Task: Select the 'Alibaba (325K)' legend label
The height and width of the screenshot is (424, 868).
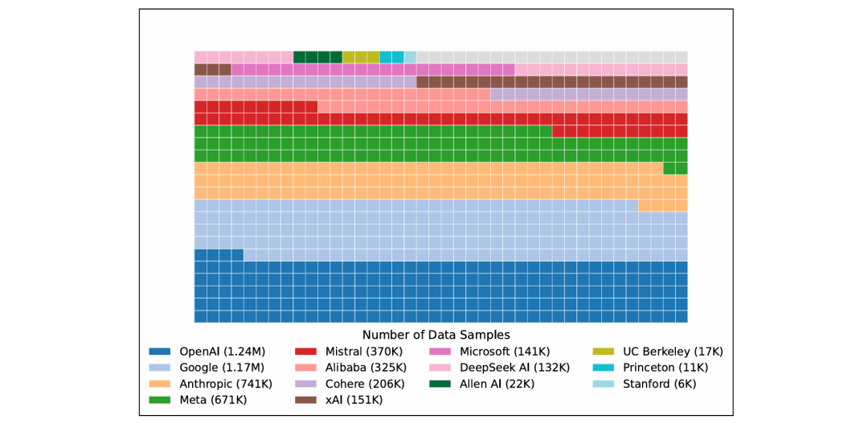Action: click(x=366, y=367)
